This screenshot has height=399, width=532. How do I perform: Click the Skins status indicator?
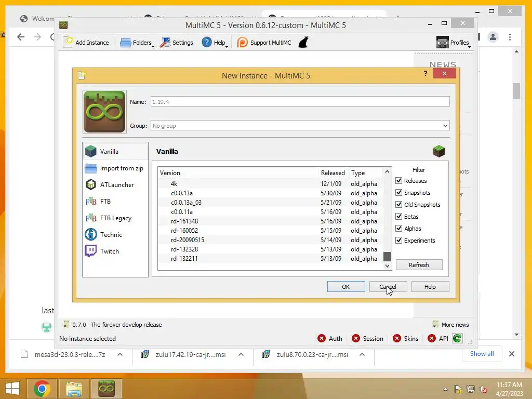click(405, 338)
